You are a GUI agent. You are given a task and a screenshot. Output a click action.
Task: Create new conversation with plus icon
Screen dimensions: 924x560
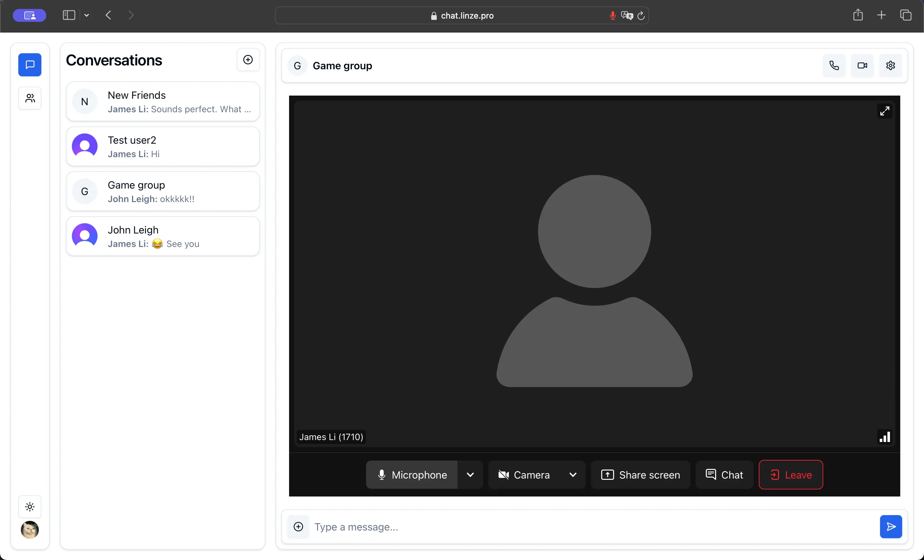click(248, 60)
